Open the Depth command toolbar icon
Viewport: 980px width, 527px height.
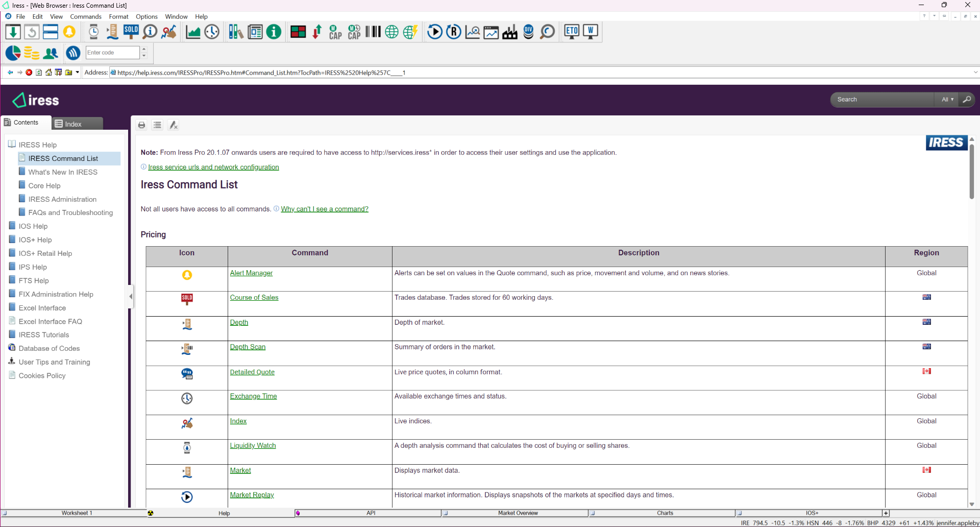112,32
